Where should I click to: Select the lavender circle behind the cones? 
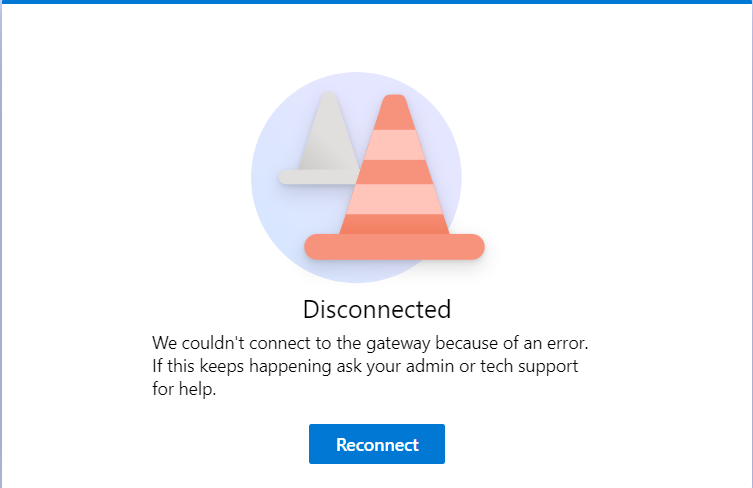pos(356,177)
